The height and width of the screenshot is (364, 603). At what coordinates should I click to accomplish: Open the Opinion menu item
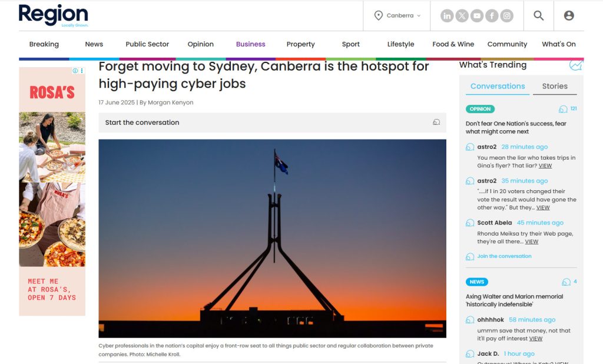pos(200,44)
